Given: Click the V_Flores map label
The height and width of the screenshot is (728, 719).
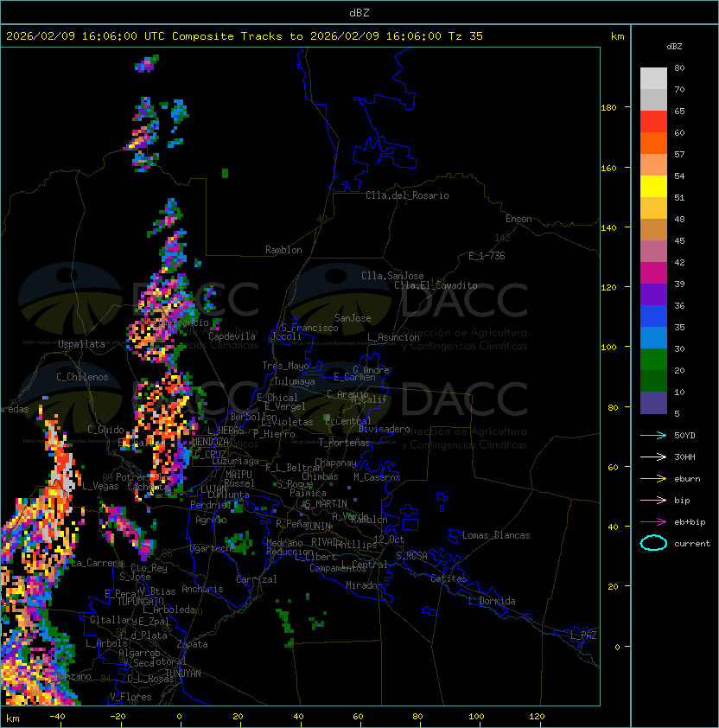Looking at the screenshot, I should 130,697.
